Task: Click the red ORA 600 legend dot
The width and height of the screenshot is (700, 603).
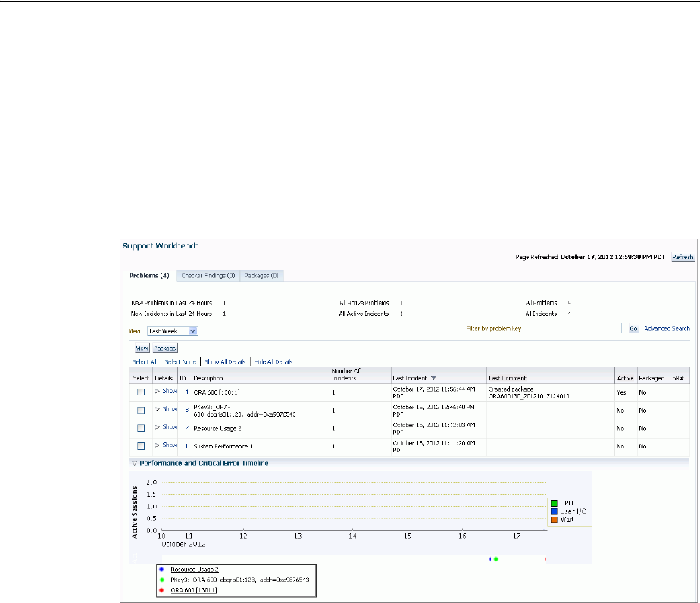Action: click(161, 589)
